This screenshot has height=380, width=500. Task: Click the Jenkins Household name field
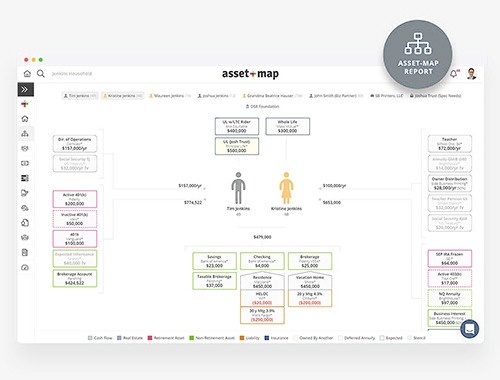click(x=72, y=74)
